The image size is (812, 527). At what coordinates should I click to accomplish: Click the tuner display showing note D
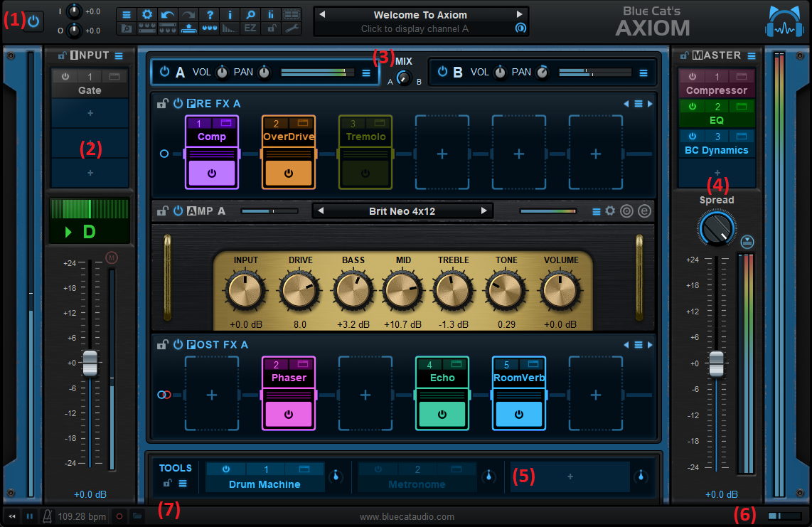[89, 220]
